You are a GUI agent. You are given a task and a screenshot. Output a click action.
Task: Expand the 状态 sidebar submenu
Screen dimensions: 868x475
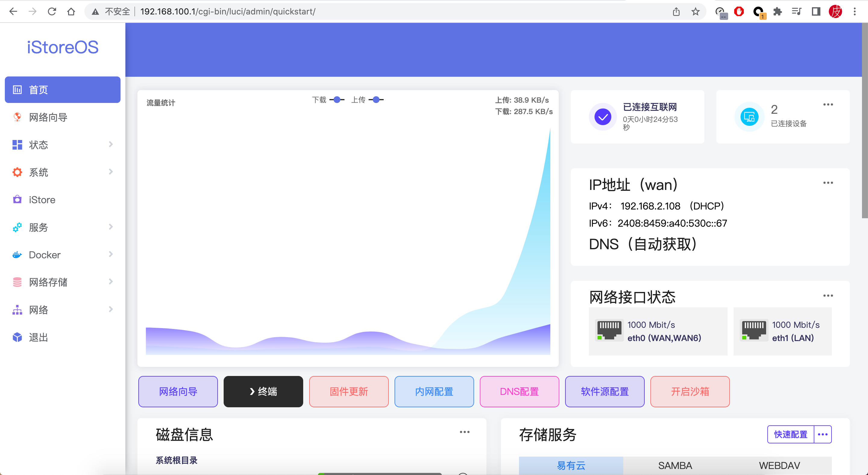(111, 145)
